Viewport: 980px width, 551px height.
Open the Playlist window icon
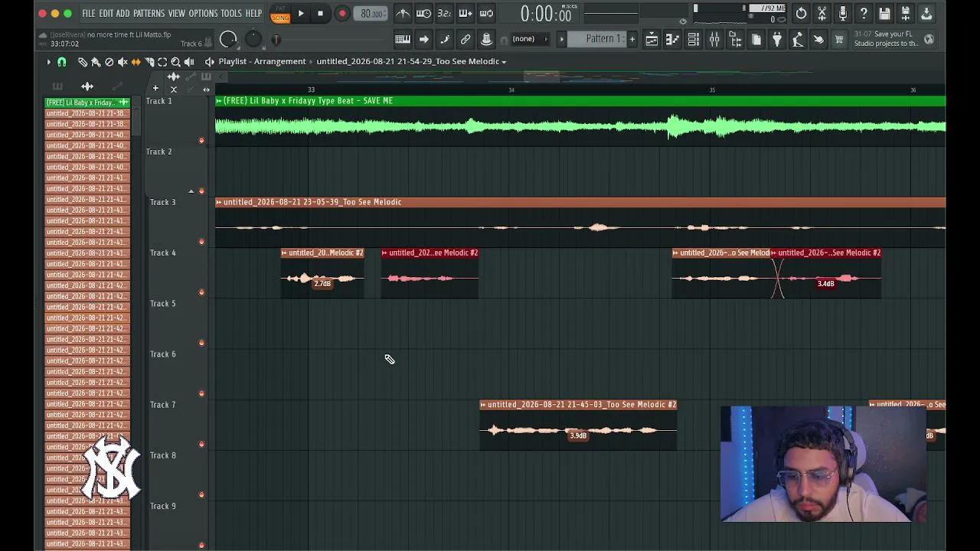pos(652,40)
